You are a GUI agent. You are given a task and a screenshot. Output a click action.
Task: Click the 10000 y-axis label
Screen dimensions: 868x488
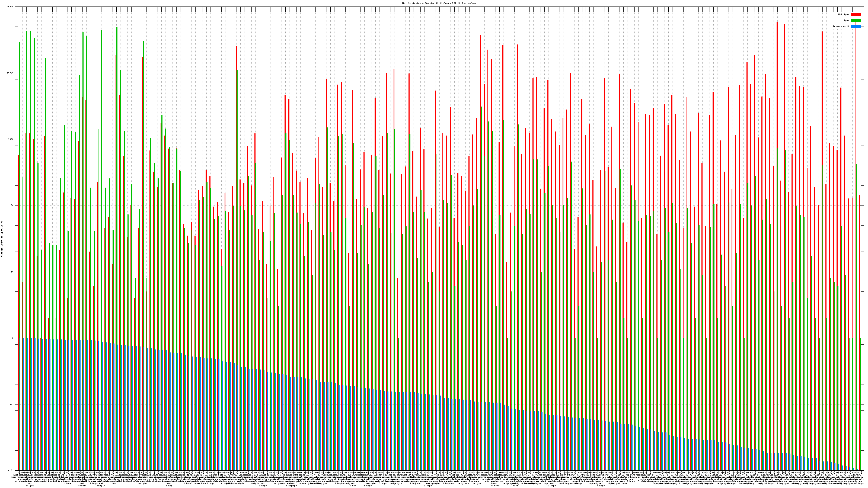coord(11,73)
